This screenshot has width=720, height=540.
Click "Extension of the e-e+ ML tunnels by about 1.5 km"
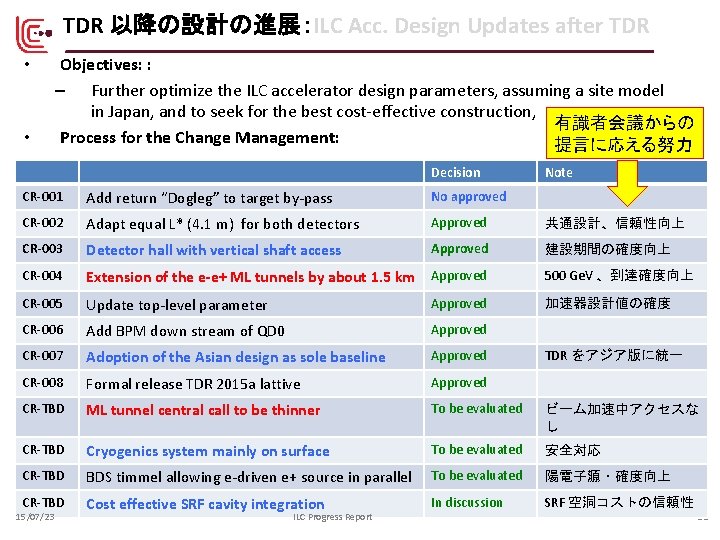250,277
